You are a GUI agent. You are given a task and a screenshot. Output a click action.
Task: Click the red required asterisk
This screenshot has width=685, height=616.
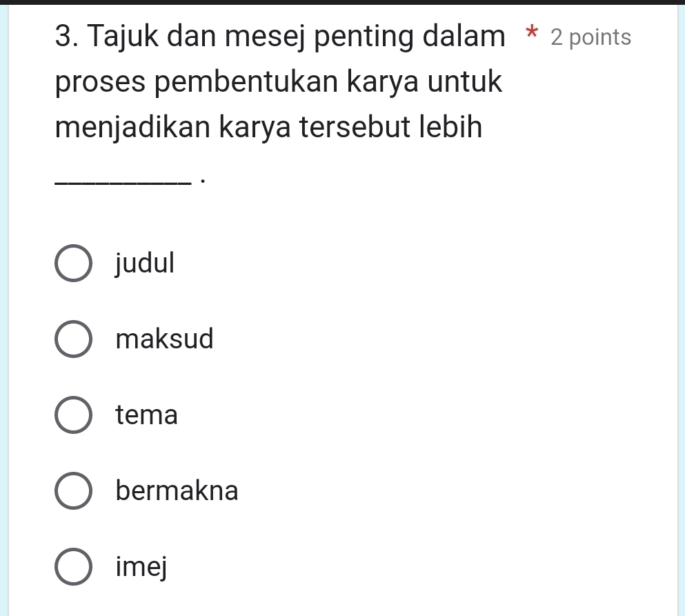[x=530, y=36]
